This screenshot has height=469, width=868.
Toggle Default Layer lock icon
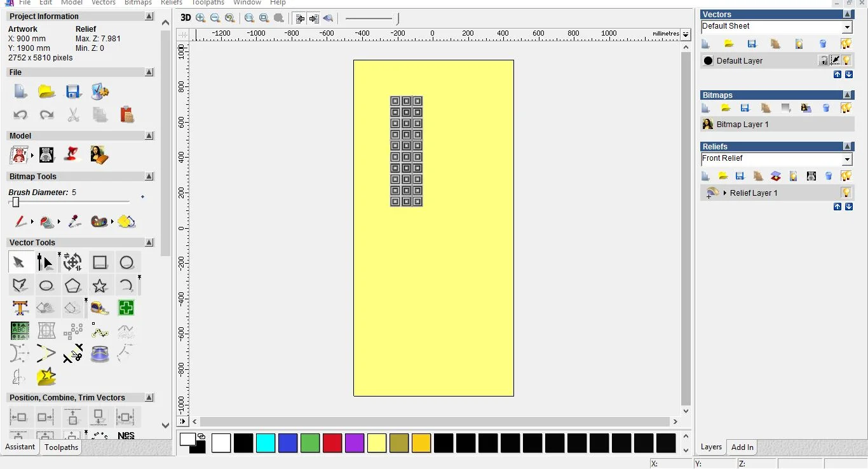(823, 60)
